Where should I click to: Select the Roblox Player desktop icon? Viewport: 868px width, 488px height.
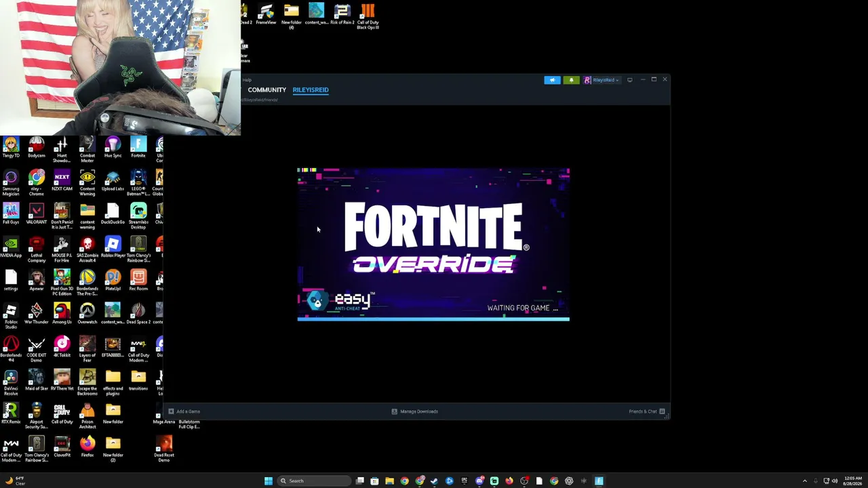[x=113, y=247]
